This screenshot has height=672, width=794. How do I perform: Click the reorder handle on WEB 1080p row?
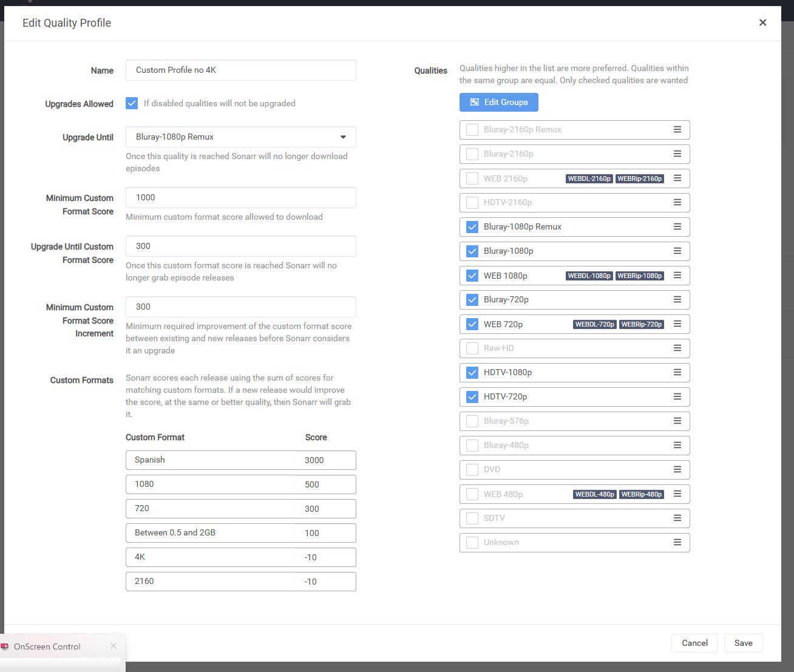tap(677, 275)
